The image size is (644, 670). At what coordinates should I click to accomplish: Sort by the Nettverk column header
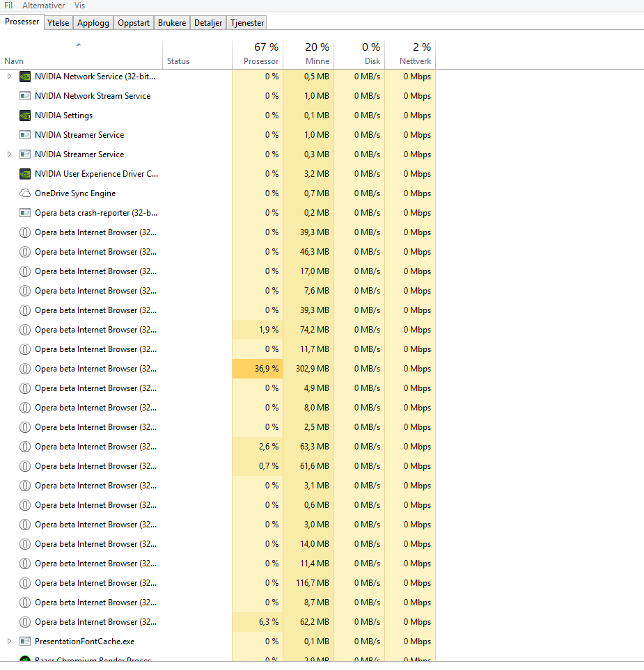(411, 55)
